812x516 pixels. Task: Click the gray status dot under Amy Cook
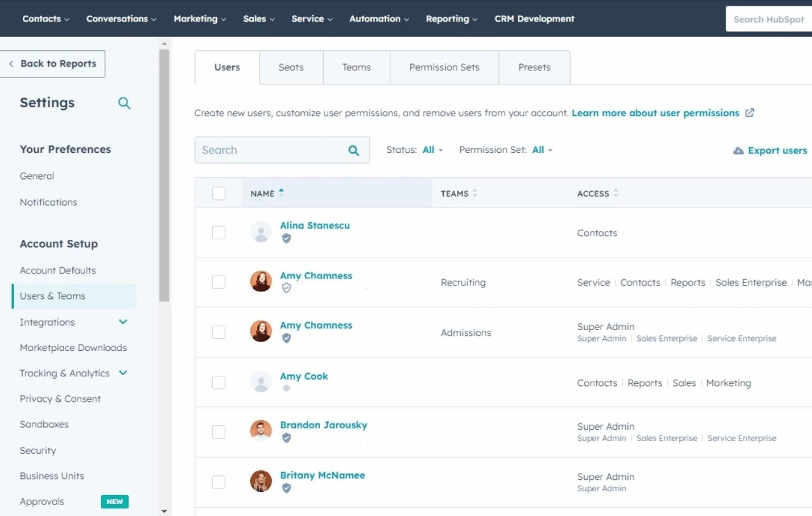(x=286, y=388)
